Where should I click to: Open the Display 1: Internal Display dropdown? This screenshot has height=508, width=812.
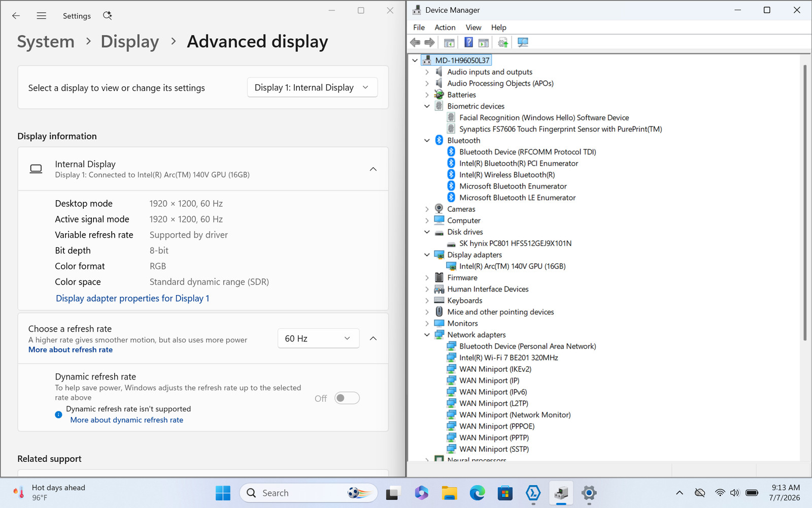pos(313,87)
